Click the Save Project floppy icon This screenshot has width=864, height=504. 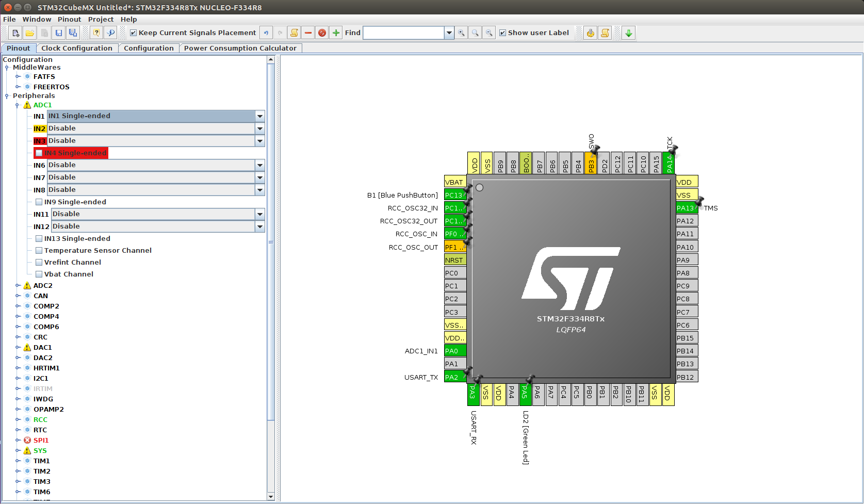[x=59, y=33]
